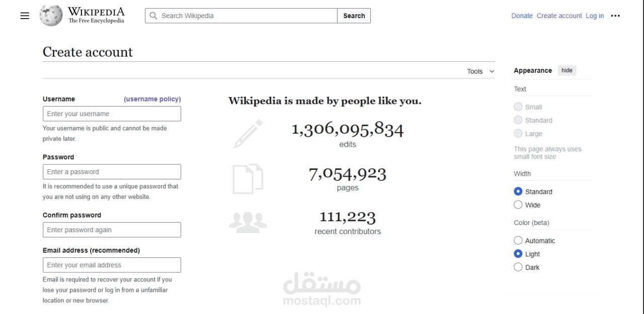Select the Large text size radio
644x314 pixels.
pos(518,133)
